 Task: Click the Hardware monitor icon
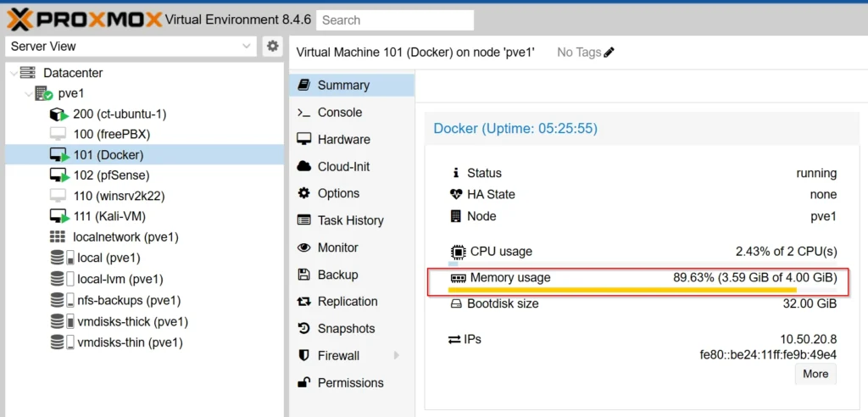coord(304,139)
